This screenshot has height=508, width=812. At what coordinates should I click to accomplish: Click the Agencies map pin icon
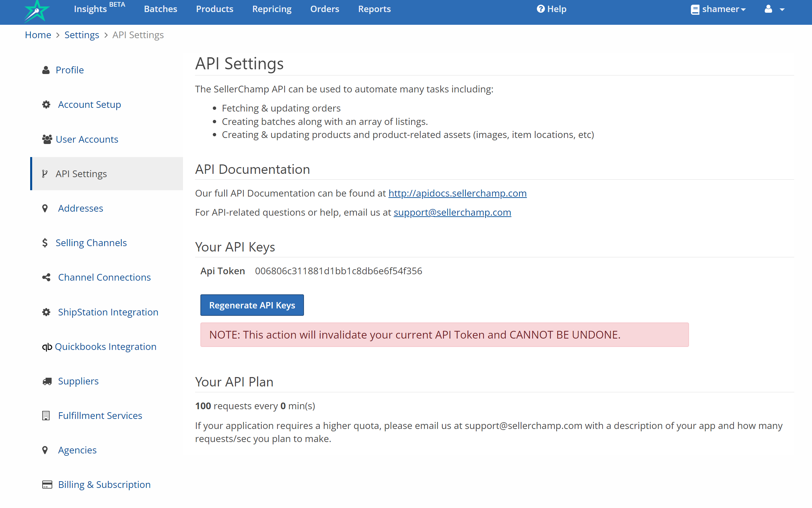(x=45, y=450)
